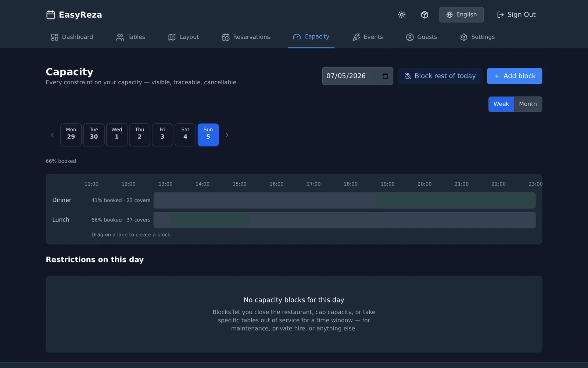Click the Capacity page heading

pyautogui.click(x=69, y=72)
